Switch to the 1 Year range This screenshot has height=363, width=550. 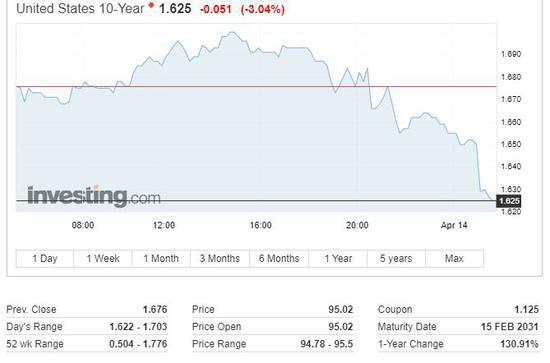pyautogui.click(x=338, y=258)
